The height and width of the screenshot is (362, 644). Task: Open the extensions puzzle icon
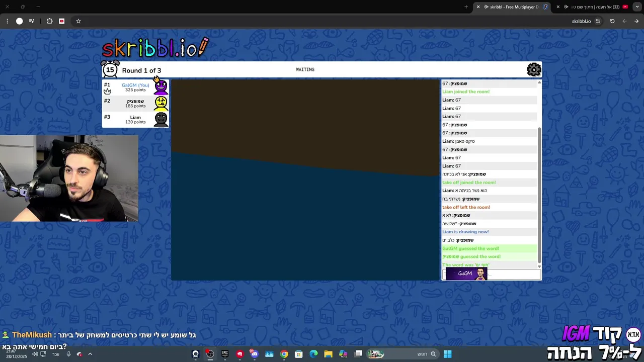(50, 21)
